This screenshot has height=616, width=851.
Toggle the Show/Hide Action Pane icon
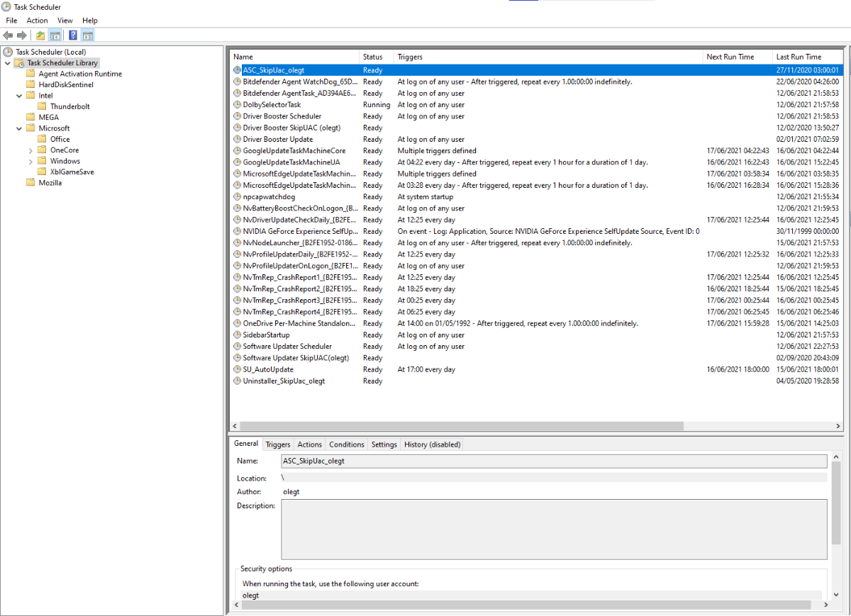[87, 35]
